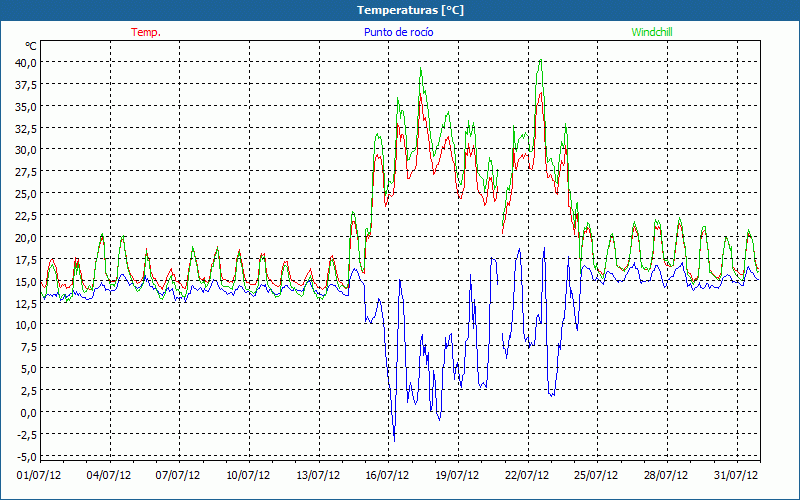Viewport: 800px width, 500px height.
Task: Click the 22,5 axis value
Action: [27, 215]
